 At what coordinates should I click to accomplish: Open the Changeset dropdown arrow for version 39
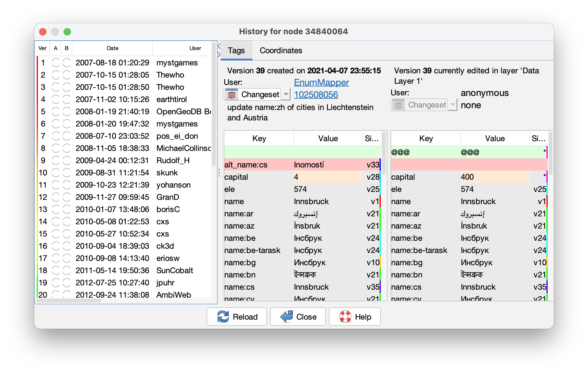coord(286,94)
